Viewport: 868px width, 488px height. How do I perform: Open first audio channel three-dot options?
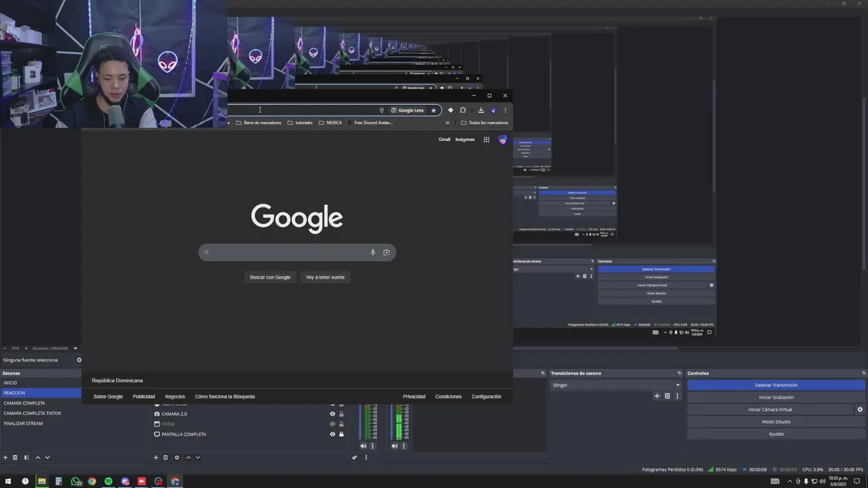[372, 446]
